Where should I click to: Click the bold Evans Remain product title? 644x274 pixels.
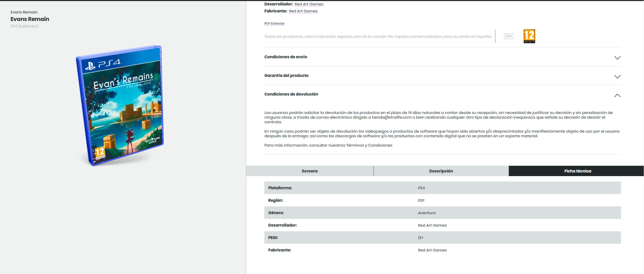click(30, 19)
